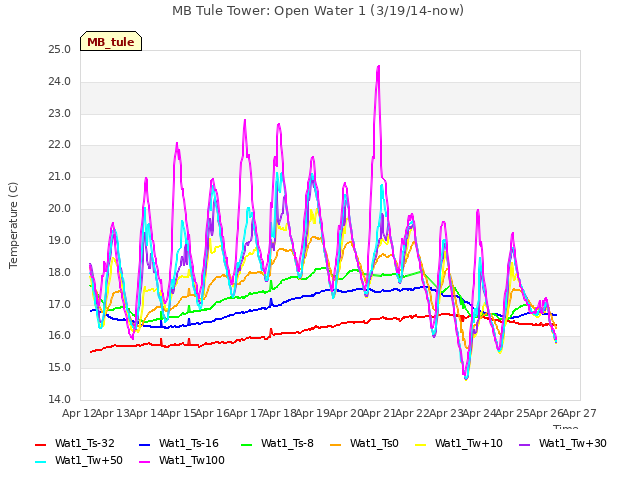The image size is (640, 480).
Task: Click the 21.0 y-axis tick label
Action: click(x=60, y=177)
